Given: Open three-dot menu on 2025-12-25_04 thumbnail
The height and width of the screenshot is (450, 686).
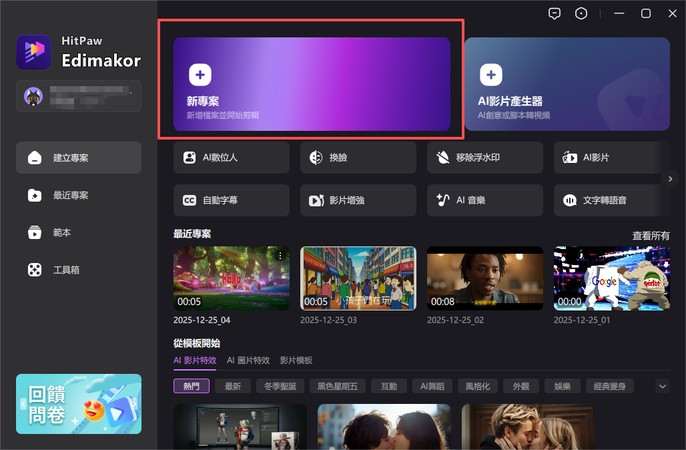Looking at the screenshot, I should [x=280, y=255].
